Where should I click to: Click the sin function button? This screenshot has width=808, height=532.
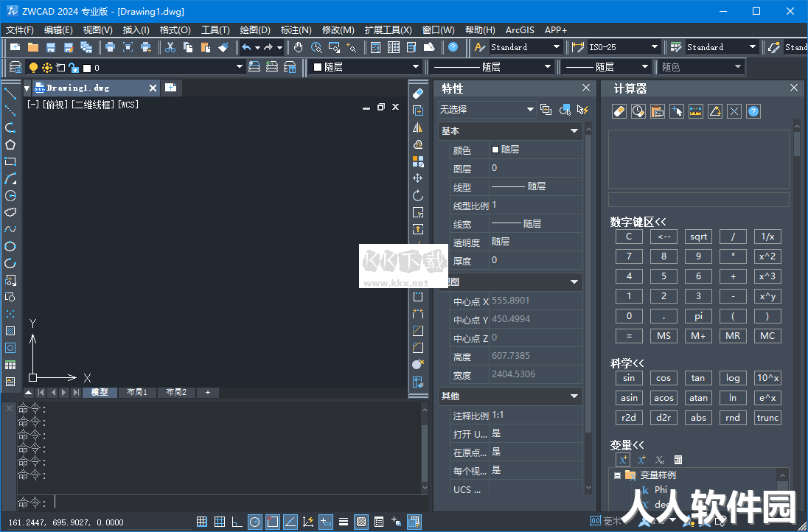[629, 378]
